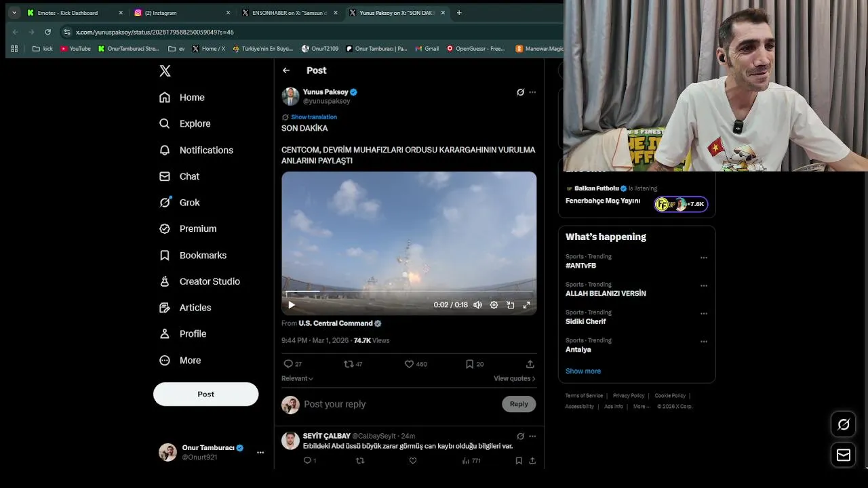The image size is (868, 488).
Task: Open Terms of Service link
Action: point(584,396)
